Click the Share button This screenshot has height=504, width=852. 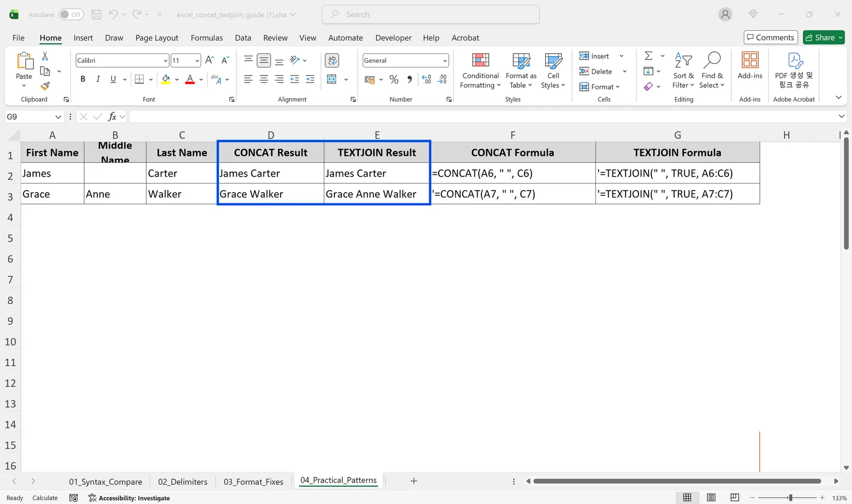tap(824, 37)
